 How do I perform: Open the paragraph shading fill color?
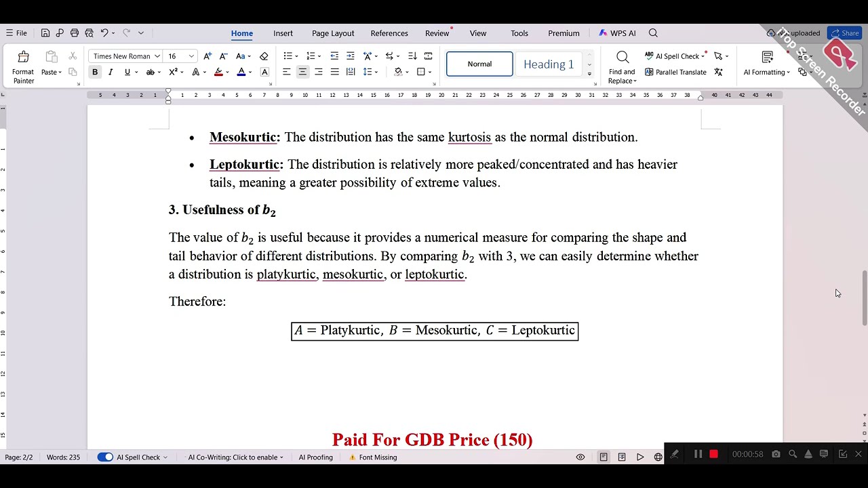[x=398, y=72]
